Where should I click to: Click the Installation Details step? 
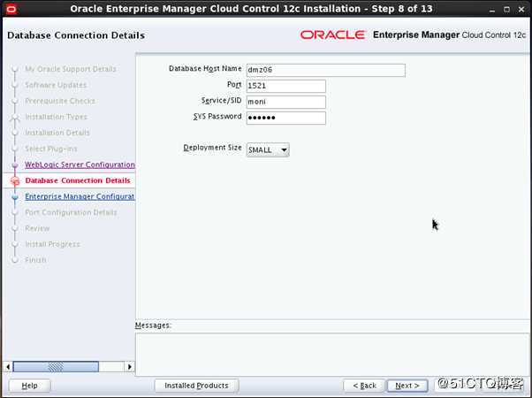tap(57, 133)
